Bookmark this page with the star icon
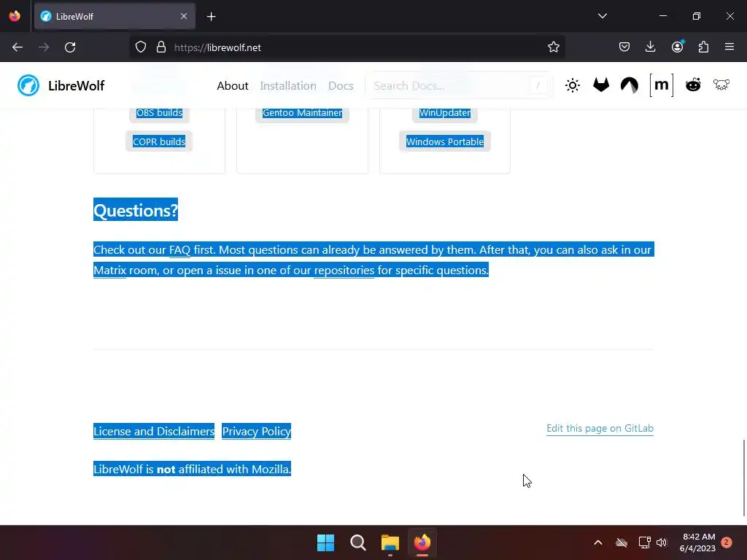Viewport: 747px width, 560px height. (x=553, y=47)
